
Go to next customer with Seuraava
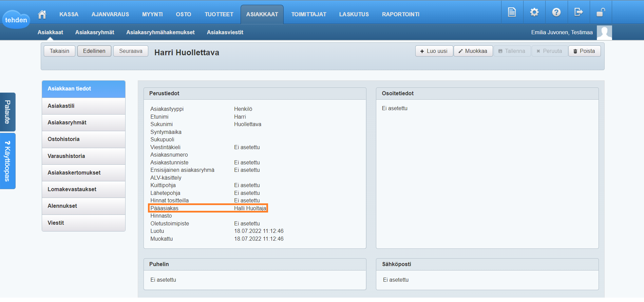131,51
